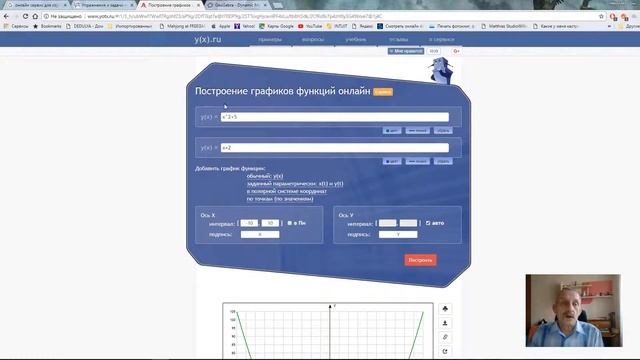Pick color for the x^2+5 function
The height and width of the screenshot is (360, 640).
[x=392, y=131]
